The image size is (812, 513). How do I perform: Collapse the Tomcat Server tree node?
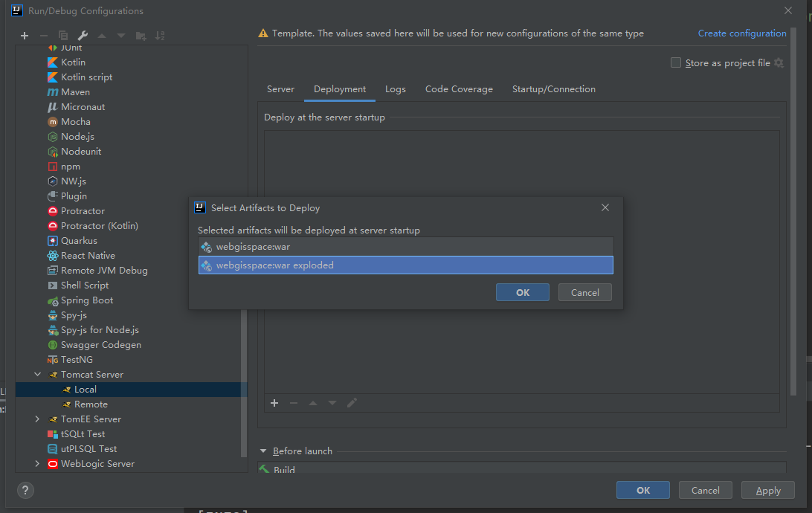point(37,374)
